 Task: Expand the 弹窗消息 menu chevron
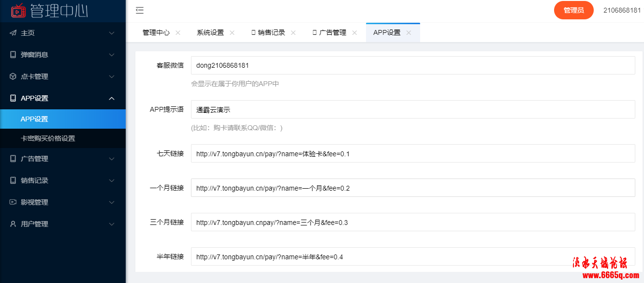(x=112, y=55)
